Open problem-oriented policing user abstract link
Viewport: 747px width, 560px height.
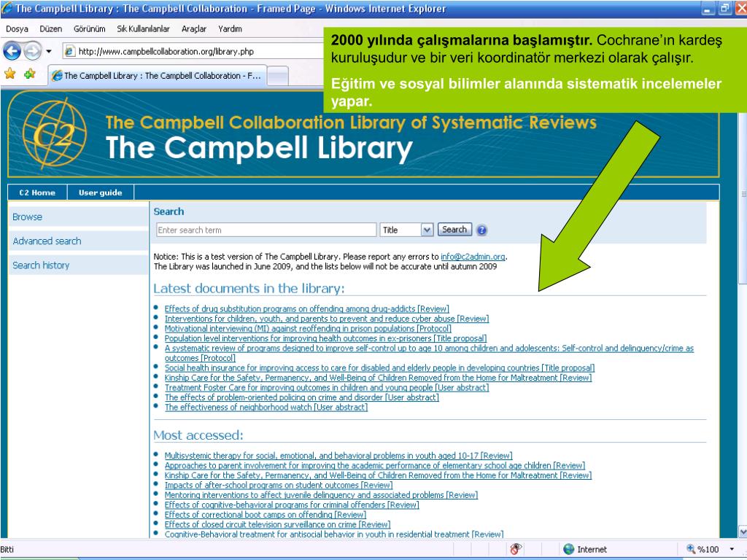click(x=301, y=397)
